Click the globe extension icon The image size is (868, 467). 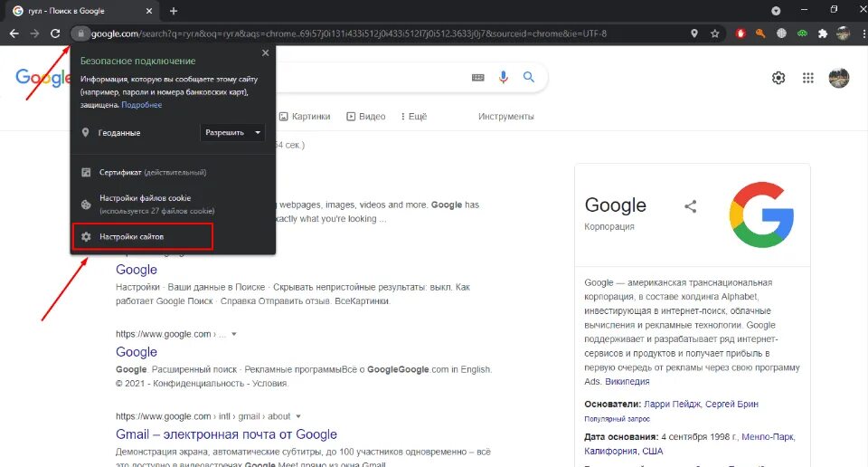point(781,33)
